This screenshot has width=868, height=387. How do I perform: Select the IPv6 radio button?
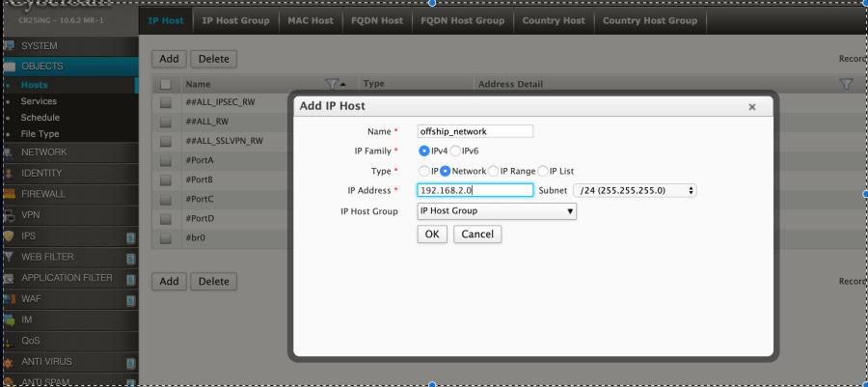tap(455, 152)
